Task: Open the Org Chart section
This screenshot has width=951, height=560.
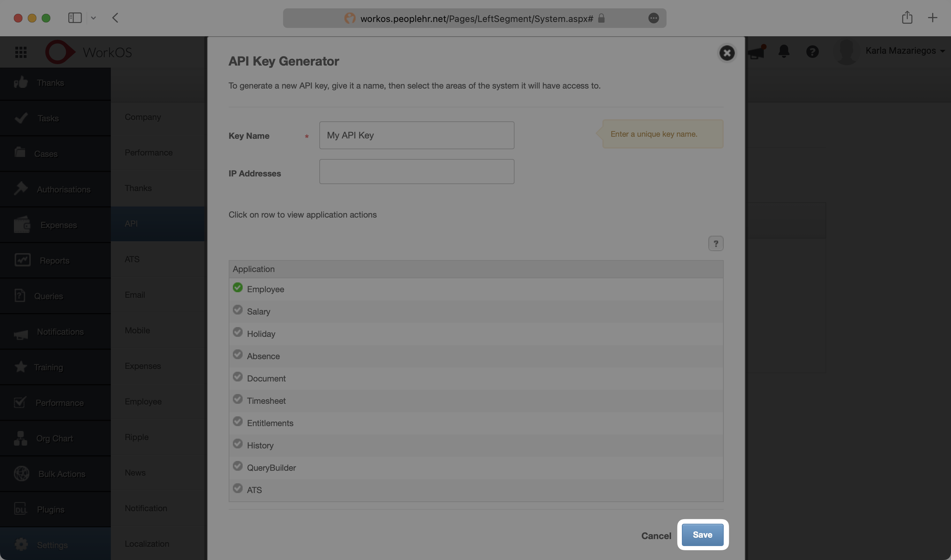Action: click(x=54, y=439)
